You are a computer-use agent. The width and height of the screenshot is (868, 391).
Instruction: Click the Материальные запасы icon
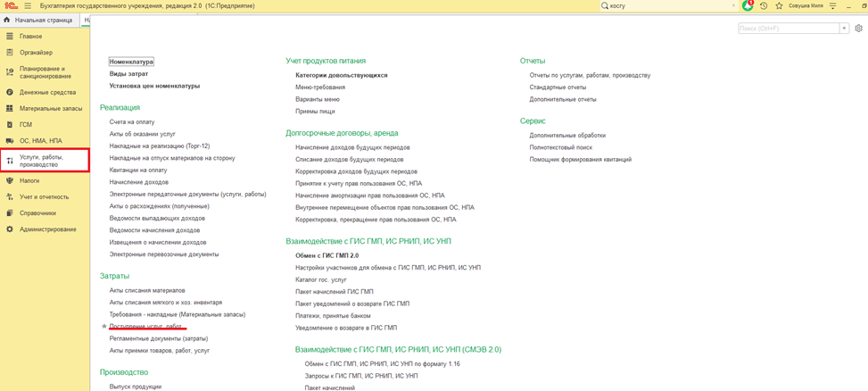click(10, 109)
